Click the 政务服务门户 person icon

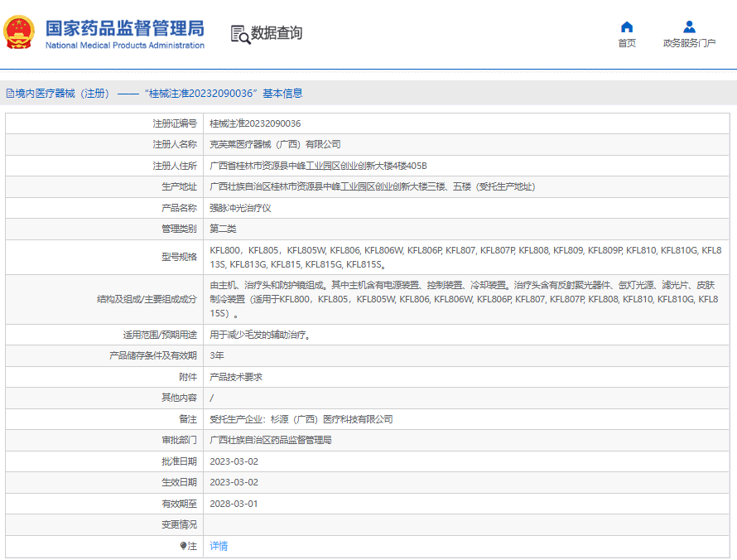(x=689, y=27)
